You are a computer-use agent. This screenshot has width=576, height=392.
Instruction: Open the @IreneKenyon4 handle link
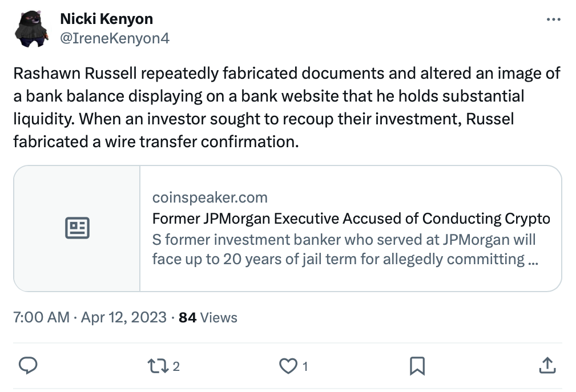pyautogui.click(x=114, y=38)
